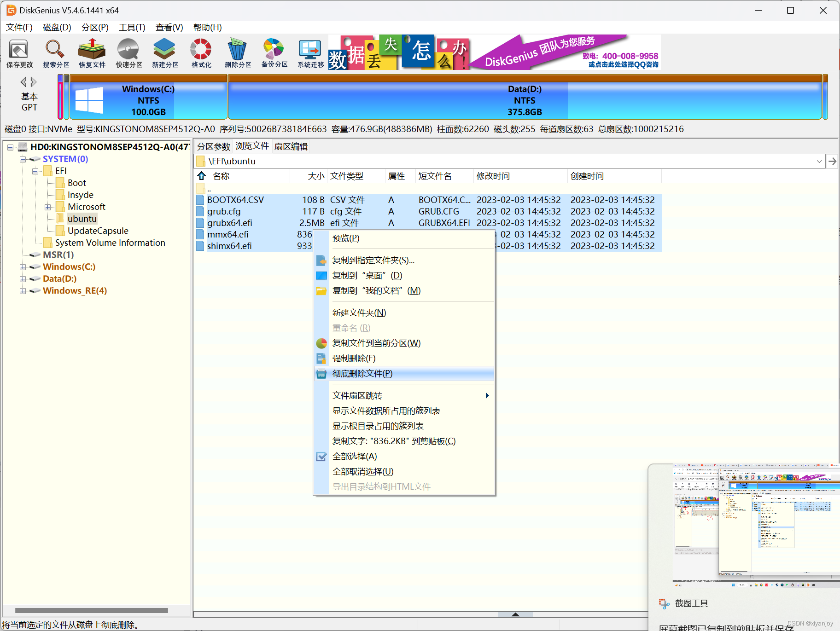Switch to Sector Editor (扇区编辑) tab

(x=291, y=146)
